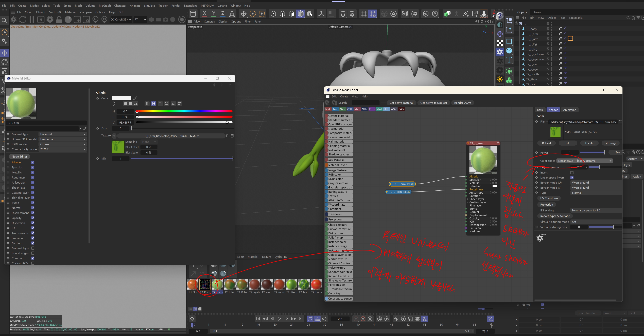Click the HSV color mode button
Screen dimensions: 644x336
pos(153,104)
